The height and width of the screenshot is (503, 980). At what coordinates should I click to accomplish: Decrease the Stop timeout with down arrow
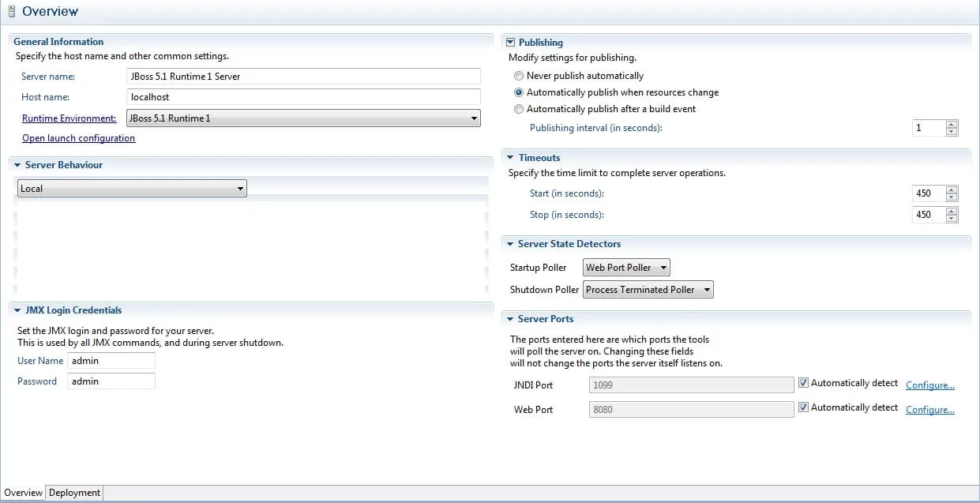pos(952,219)
